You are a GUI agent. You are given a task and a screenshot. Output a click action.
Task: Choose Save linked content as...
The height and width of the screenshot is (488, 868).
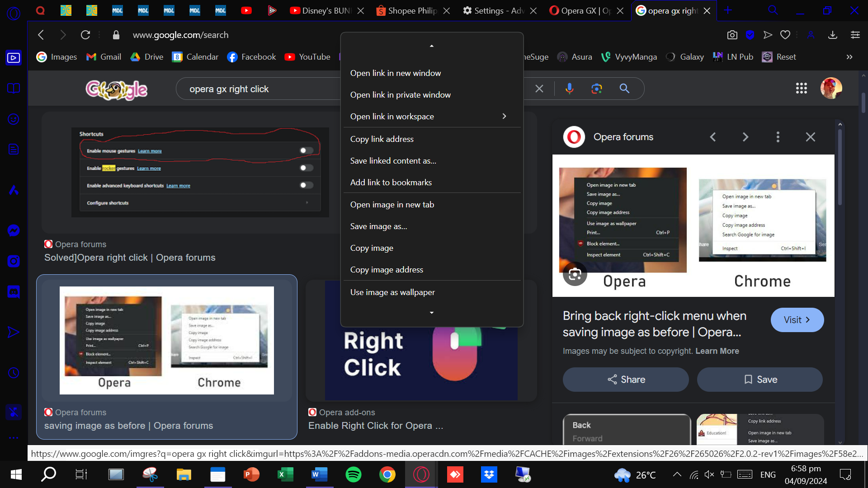click(432, 161)
